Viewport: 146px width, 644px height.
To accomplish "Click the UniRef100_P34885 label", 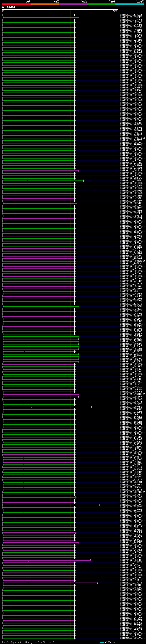I will (x=131, y=409).
